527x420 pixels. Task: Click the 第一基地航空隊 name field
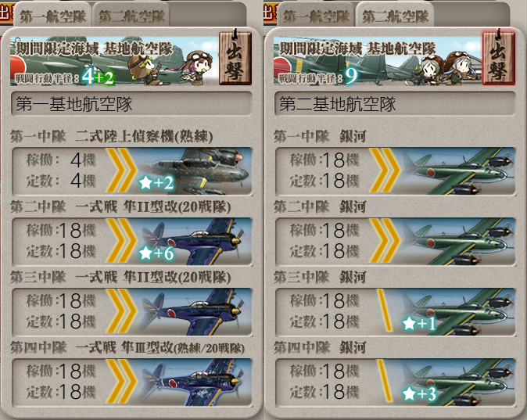click(x=131, y=104)
